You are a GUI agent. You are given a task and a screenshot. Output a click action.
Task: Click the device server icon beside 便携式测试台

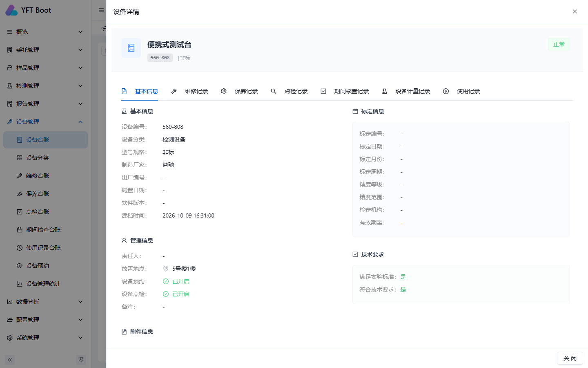(x=131, y=48)
